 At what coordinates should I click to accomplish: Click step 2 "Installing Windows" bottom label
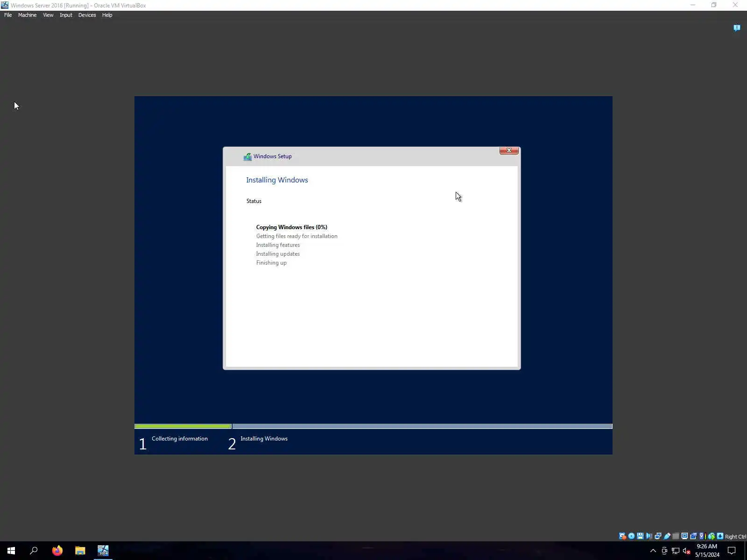tap(264, 439)
